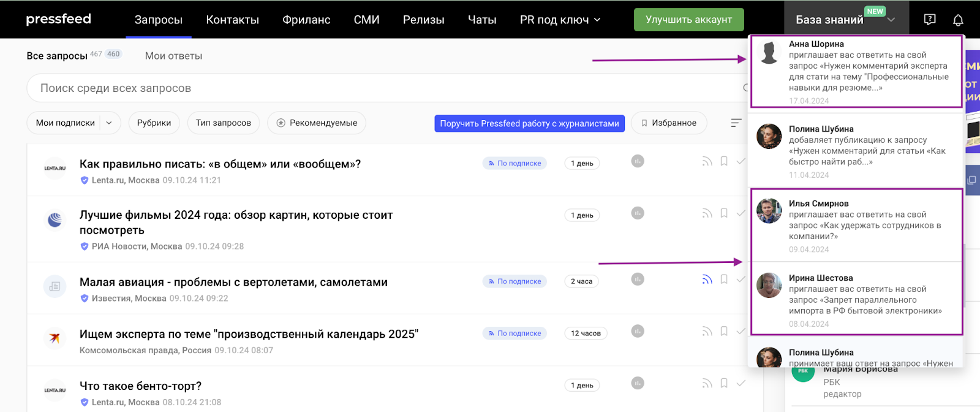Viewport: 980px width, 412px height.
Task: Expand the Мои подписки dropdown
Action: coord(109,123)
